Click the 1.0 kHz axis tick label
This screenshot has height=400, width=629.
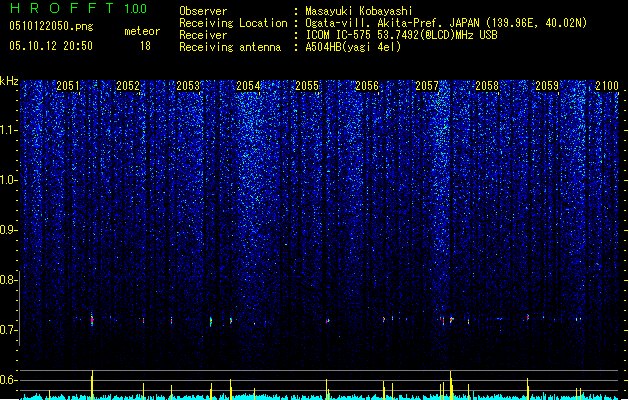coord(9,180)
